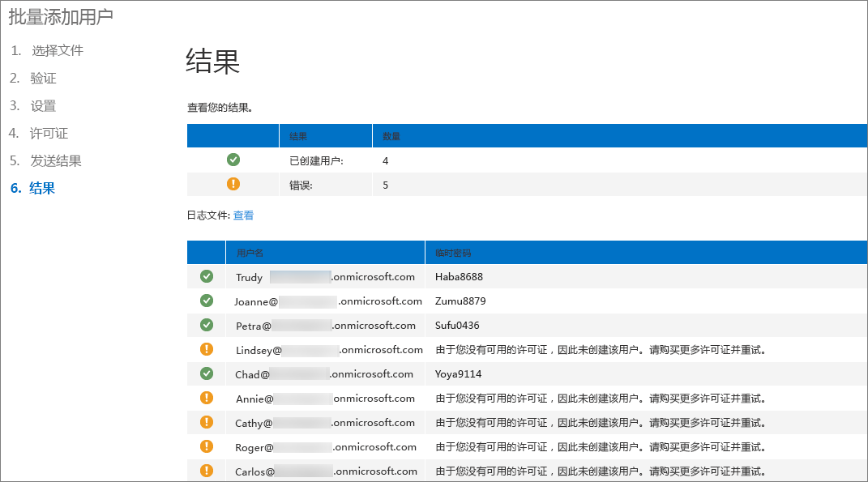Viewport: 868px width, 482px height.
Task: Click the green checkmark icon beside 已创建用户
Action: pos(233,160)
